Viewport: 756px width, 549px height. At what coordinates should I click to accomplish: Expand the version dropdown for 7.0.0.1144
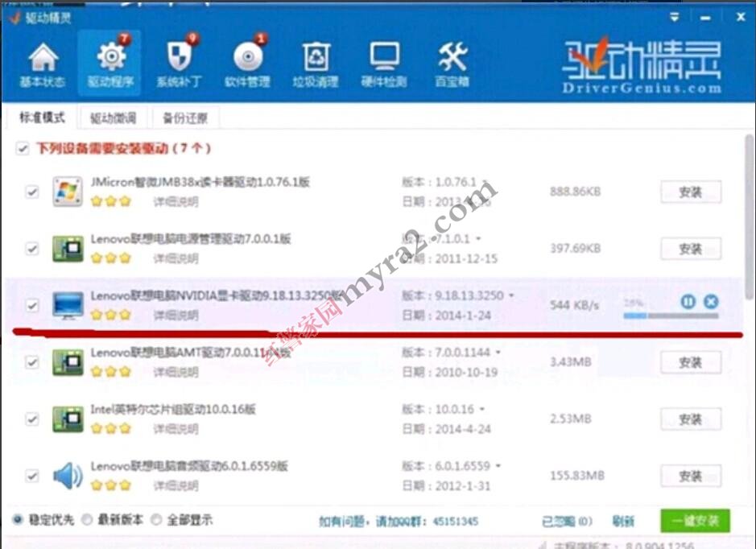[498, 353]
